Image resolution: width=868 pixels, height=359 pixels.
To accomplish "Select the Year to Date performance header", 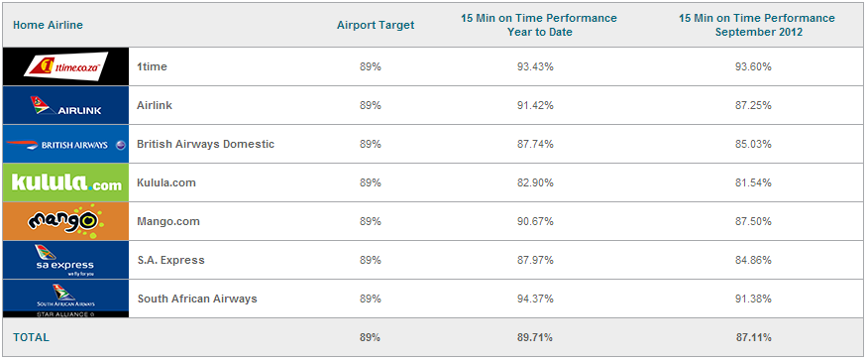I will 539,25.
